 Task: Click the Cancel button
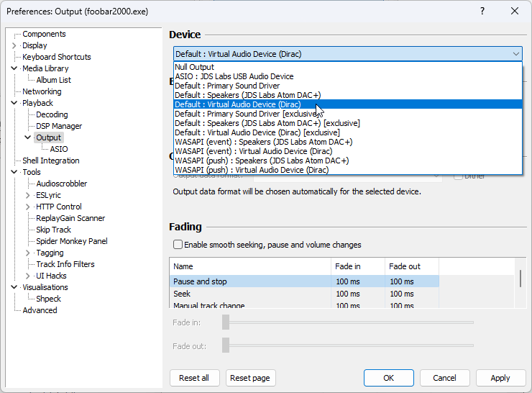pyautogui.click(x=444, y=378)
